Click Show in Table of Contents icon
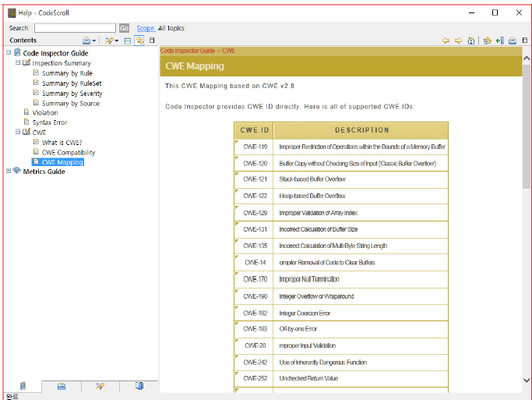 point(488,41)
